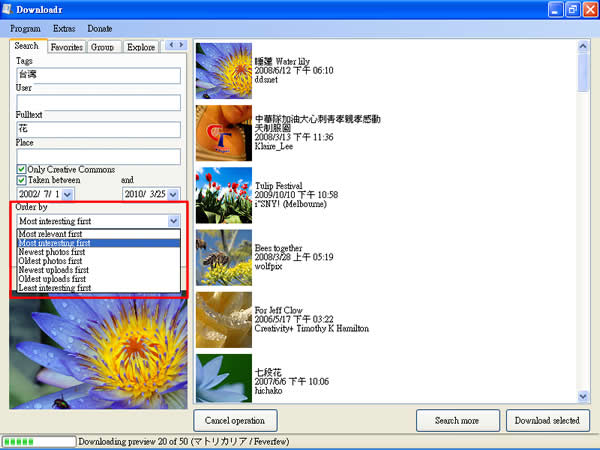Toggle the Taken between checkbox
Viewport: 600px width, 450px height.
click(21, 180)
